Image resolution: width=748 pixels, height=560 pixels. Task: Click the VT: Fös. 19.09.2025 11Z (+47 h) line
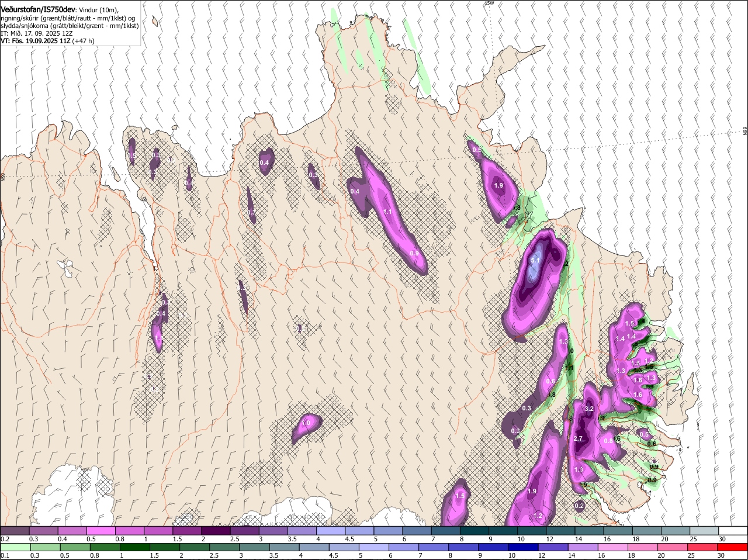pyautogui.click(x=47, y=41)
